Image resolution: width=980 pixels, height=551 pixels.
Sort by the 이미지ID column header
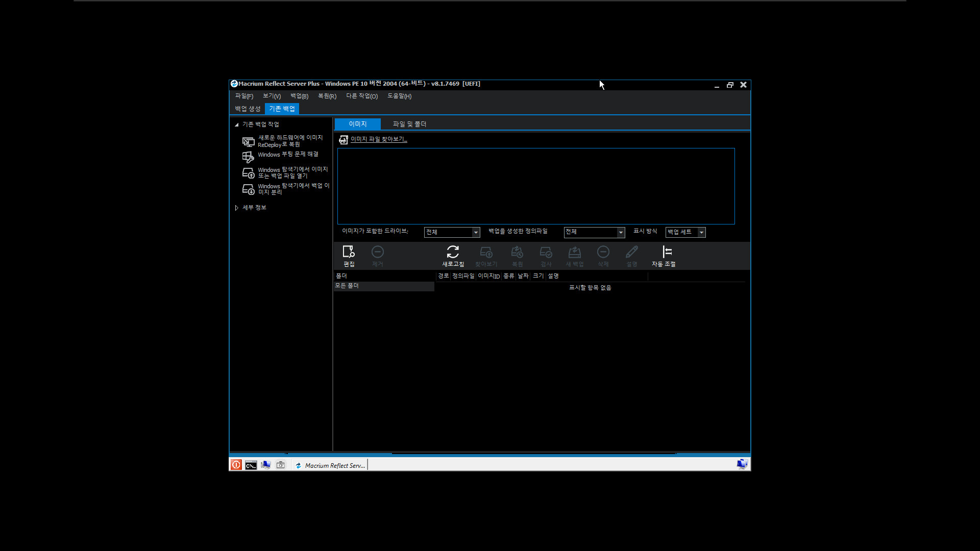[x=489, y=276]
